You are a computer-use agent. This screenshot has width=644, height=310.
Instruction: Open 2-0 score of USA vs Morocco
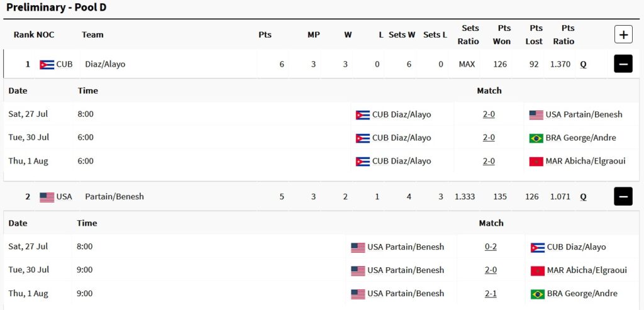point(491,270)
